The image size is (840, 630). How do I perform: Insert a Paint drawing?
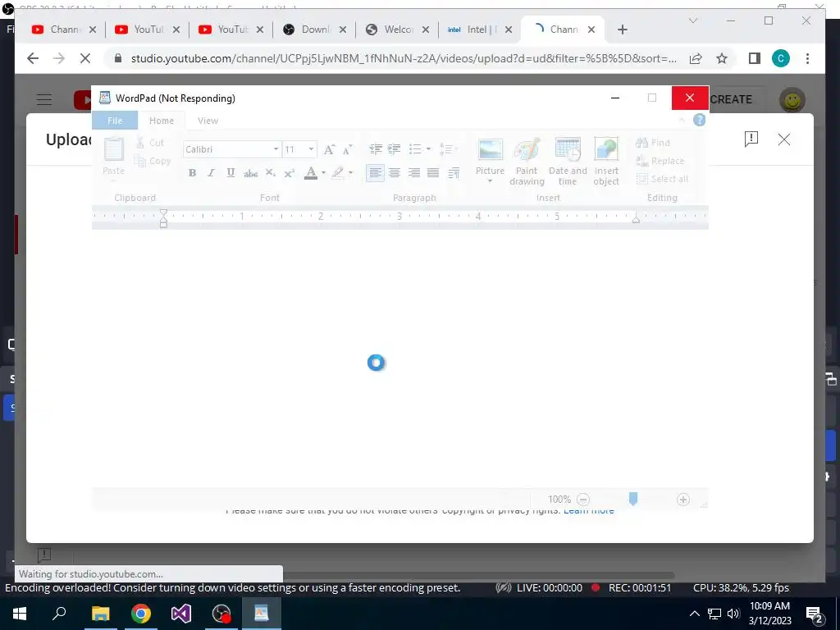527,162
